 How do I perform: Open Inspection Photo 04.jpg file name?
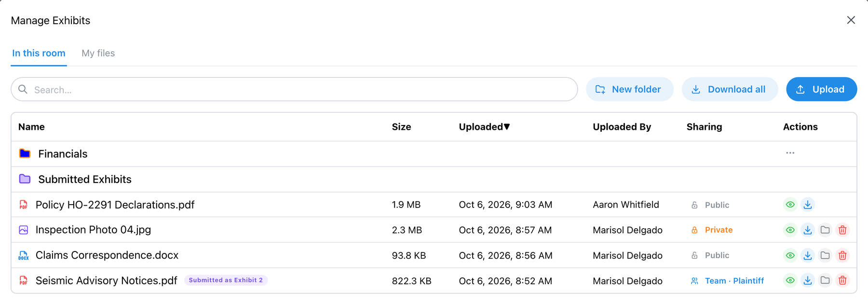[x=94, y=230]
